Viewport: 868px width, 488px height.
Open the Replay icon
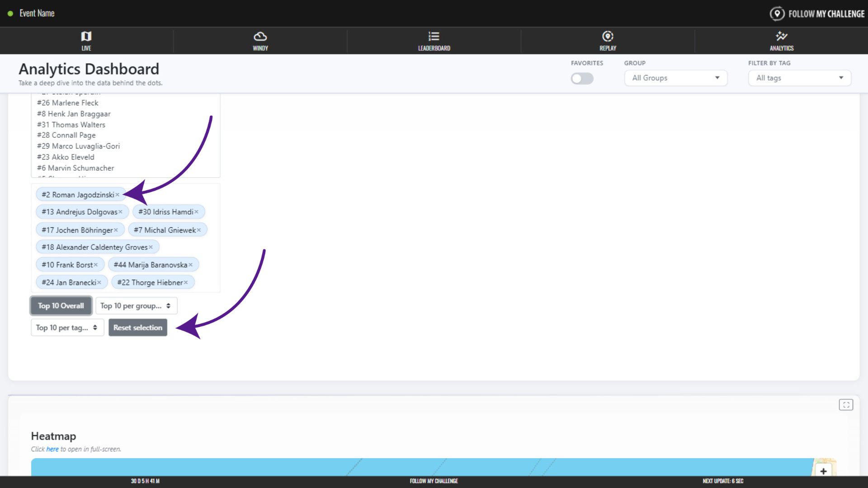point(608,37)
